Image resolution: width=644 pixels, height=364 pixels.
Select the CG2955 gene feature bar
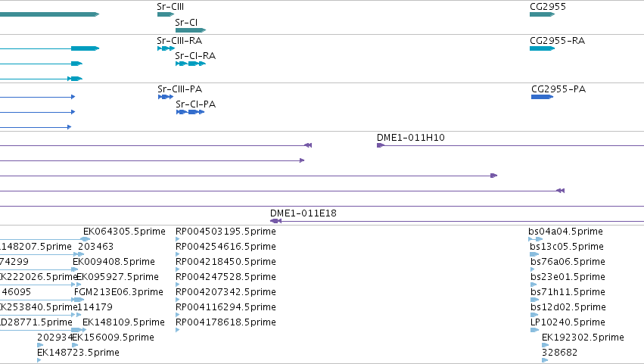(x=542, y=14)
